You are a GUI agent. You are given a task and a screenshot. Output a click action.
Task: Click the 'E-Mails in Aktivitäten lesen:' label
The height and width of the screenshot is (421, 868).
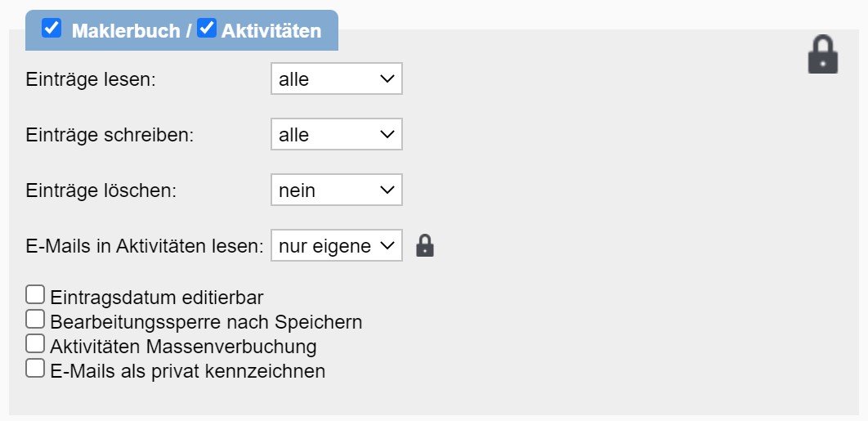(x=145, y=246)
